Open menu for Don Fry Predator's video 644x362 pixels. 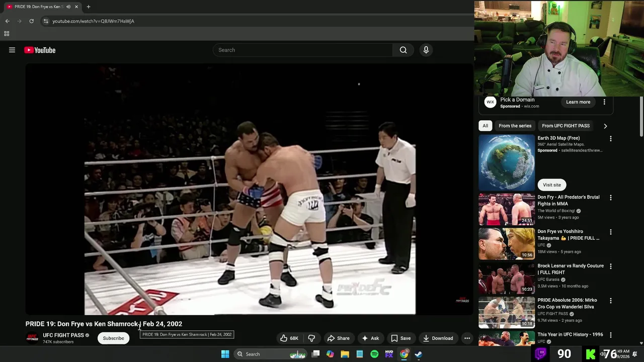click(610, 198)
